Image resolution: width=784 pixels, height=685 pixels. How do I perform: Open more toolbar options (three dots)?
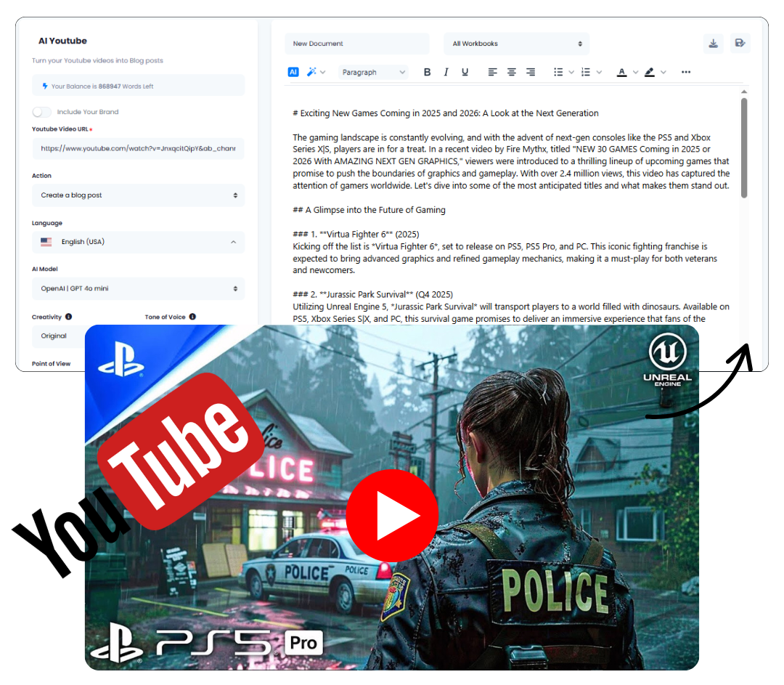pyautogui.click(x=686, y=72)
